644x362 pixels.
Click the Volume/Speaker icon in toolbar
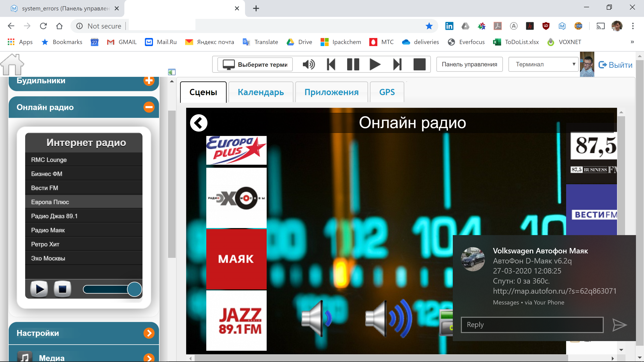tap(308, 65)
